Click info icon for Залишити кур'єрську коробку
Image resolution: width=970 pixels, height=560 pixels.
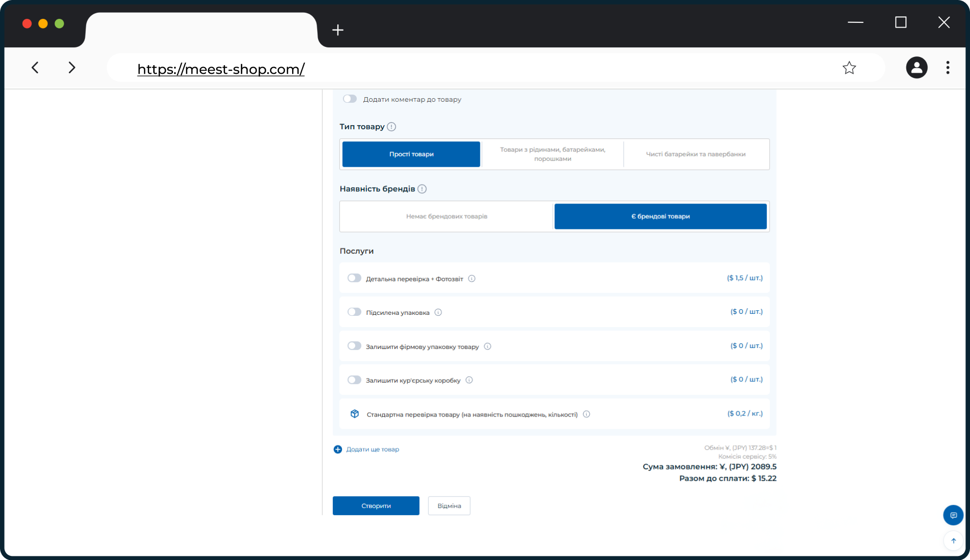[x=469, y=380]
